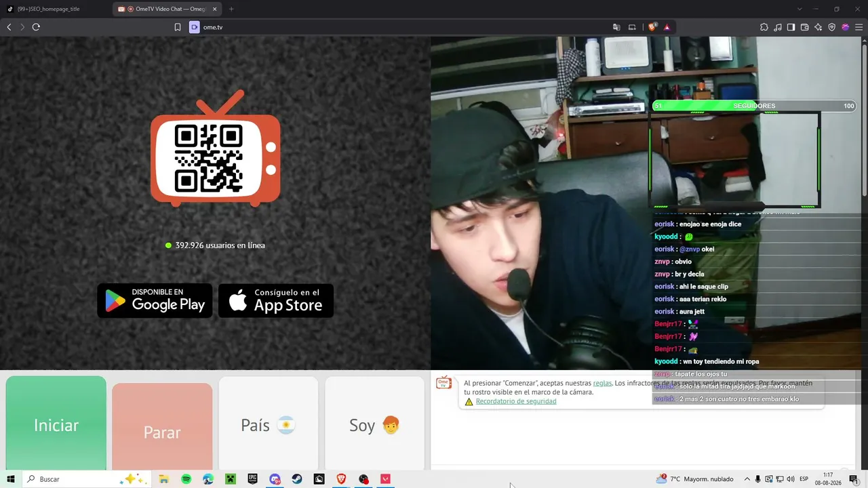The height and width of the screenshot is (488, 868).
Task: Open the Brave Shields lion icon
Action: click(652, 27)
